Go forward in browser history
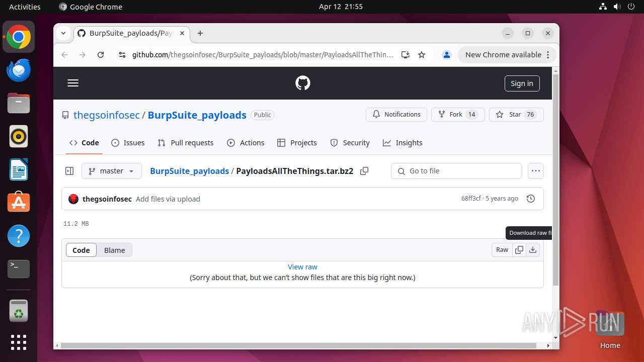 pos(83,55)
